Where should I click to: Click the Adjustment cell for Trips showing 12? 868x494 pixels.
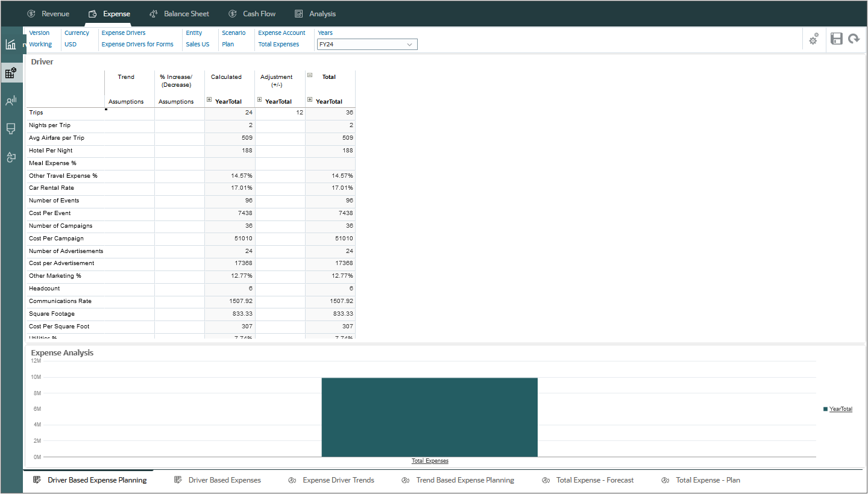280,113
